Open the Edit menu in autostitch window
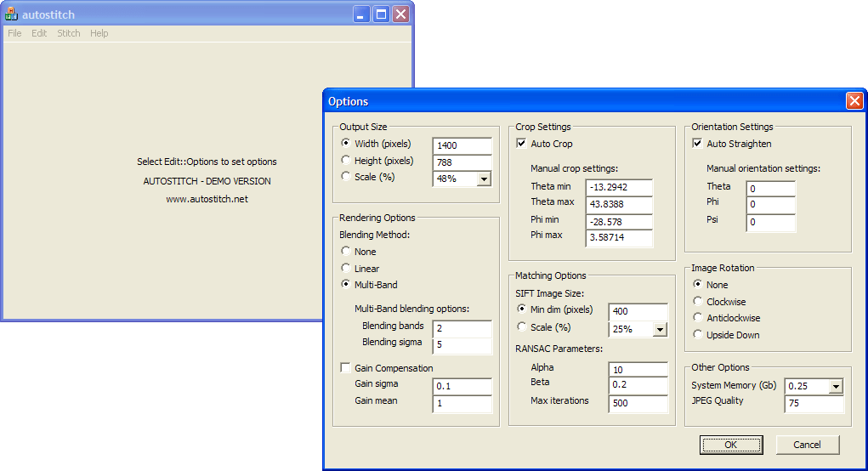 [x=39, y=33]
